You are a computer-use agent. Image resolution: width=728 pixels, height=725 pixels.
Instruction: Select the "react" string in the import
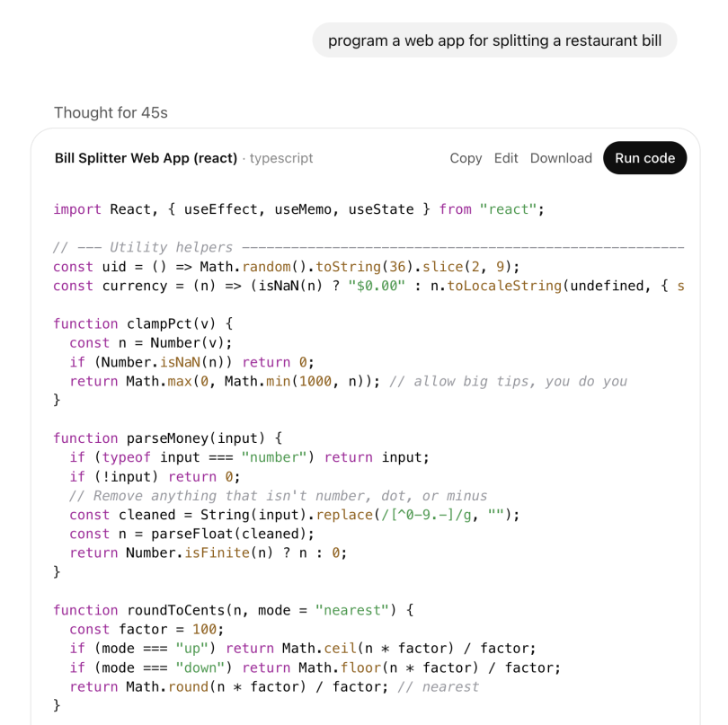click(506, 208)
